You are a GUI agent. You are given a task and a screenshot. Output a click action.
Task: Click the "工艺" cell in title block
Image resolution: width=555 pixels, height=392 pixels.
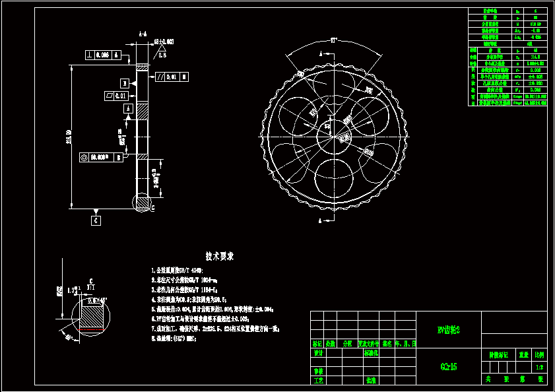[x=318, y=380]
